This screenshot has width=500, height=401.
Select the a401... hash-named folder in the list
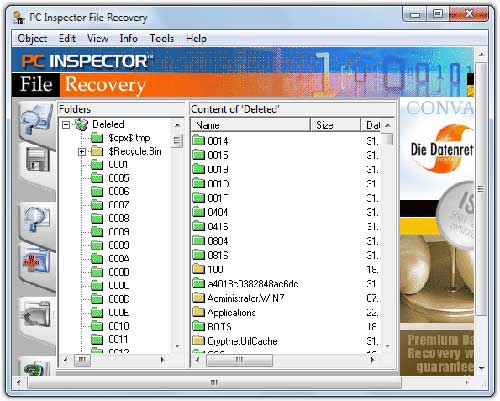[x=253, y=283]
